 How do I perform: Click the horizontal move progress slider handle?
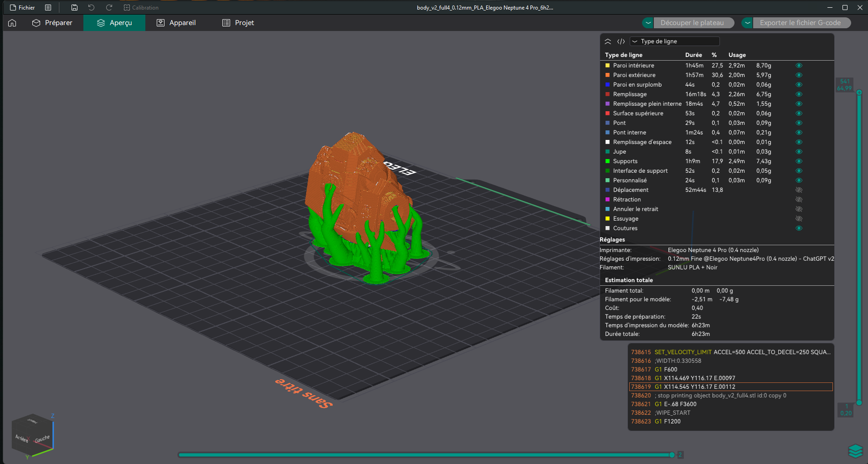click(x=672, y=454)
